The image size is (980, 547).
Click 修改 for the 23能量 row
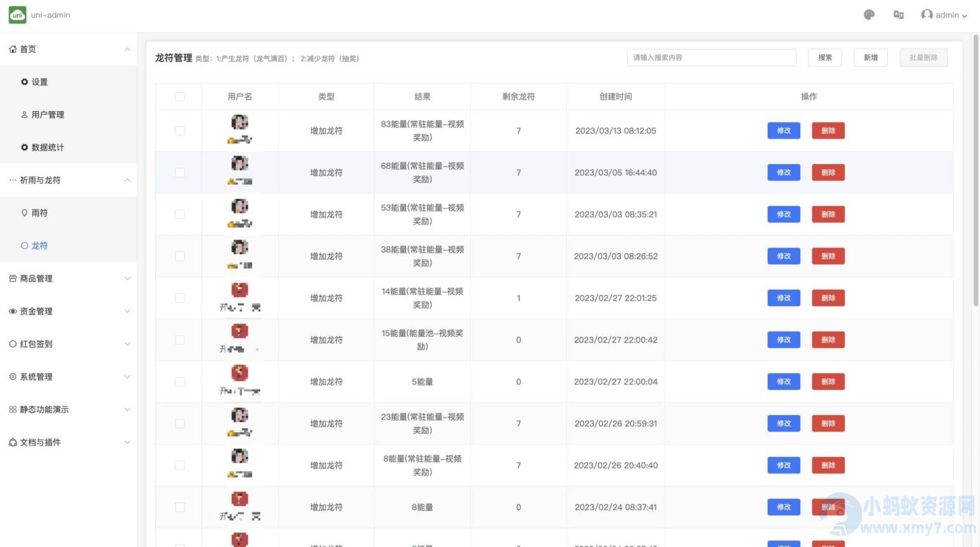(x=783, y=423)
